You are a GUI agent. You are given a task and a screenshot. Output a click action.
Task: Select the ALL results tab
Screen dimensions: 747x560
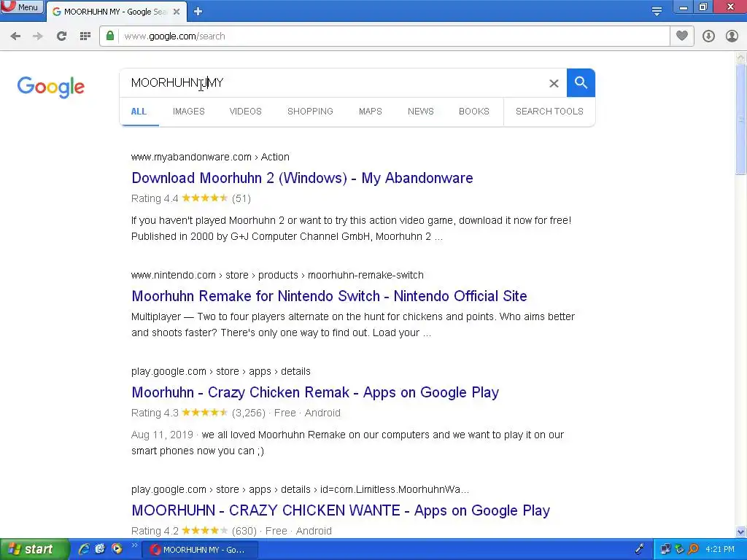pos(139,112)
